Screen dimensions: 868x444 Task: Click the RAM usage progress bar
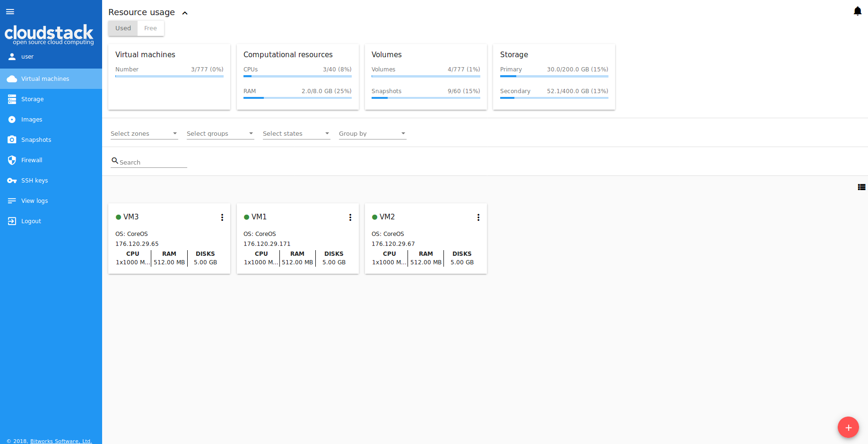[x=297, y=98]
